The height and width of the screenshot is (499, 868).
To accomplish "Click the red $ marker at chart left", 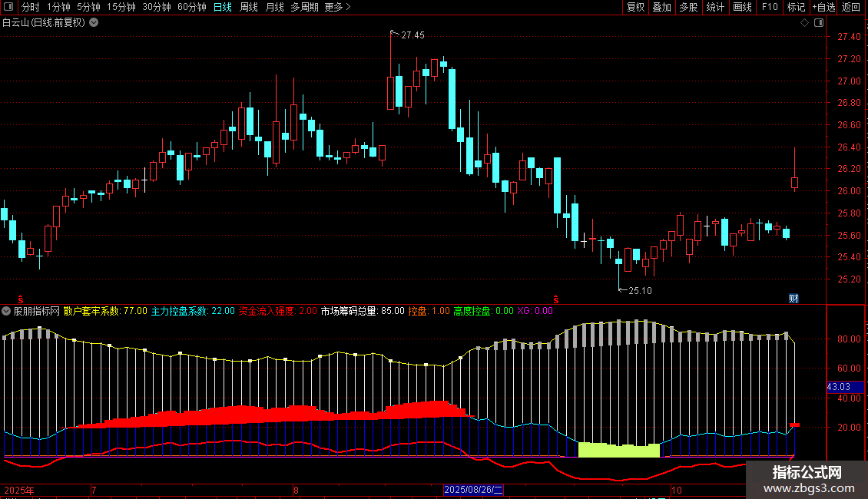I will coord(21,299).
